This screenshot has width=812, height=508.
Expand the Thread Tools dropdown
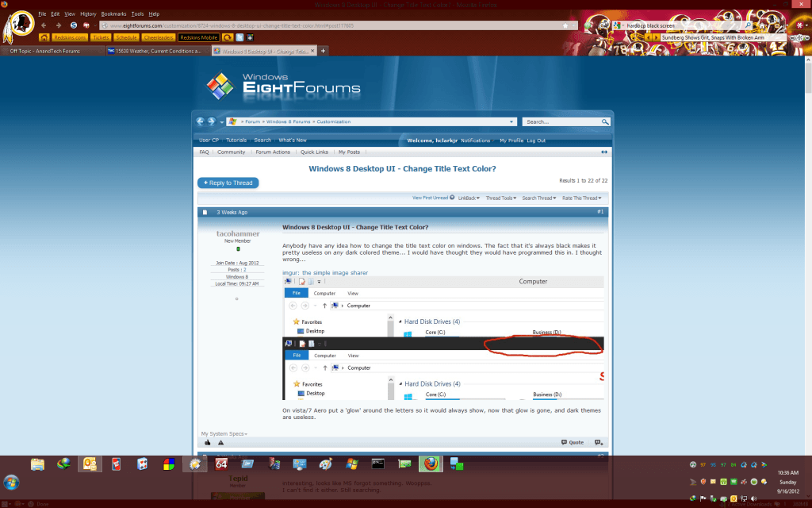click(x=500, y=198)
